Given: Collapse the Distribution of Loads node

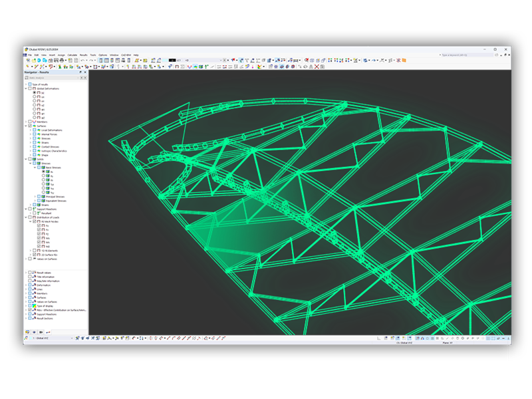Looking at the screenshot, I should (x=26, y=217).
